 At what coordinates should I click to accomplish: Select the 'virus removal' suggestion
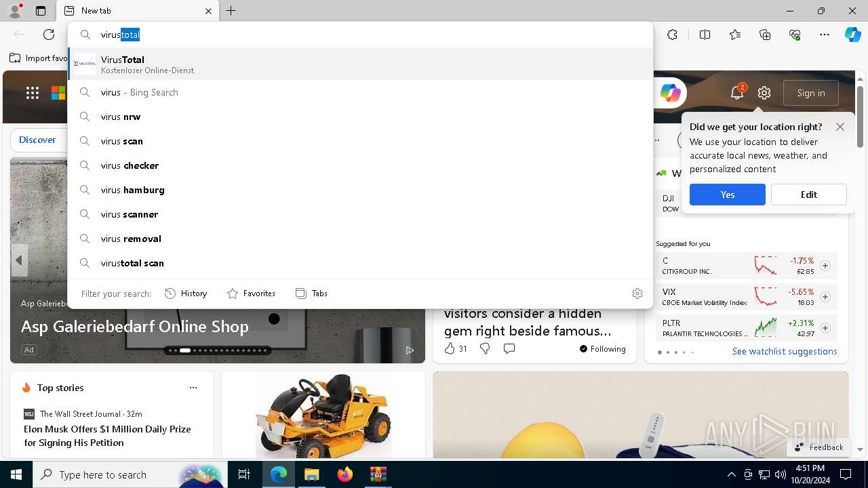(360, 239)
